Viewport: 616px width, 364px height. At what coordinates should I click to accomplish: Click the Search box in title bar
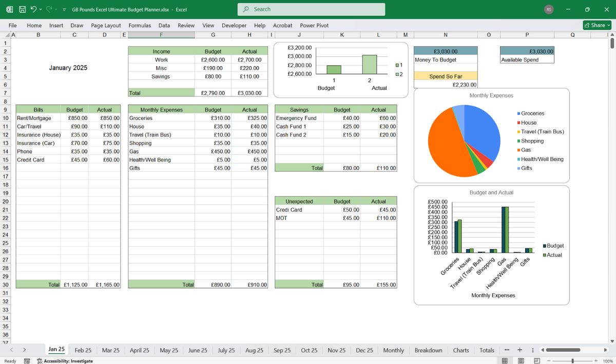click(x=311, y=9)
